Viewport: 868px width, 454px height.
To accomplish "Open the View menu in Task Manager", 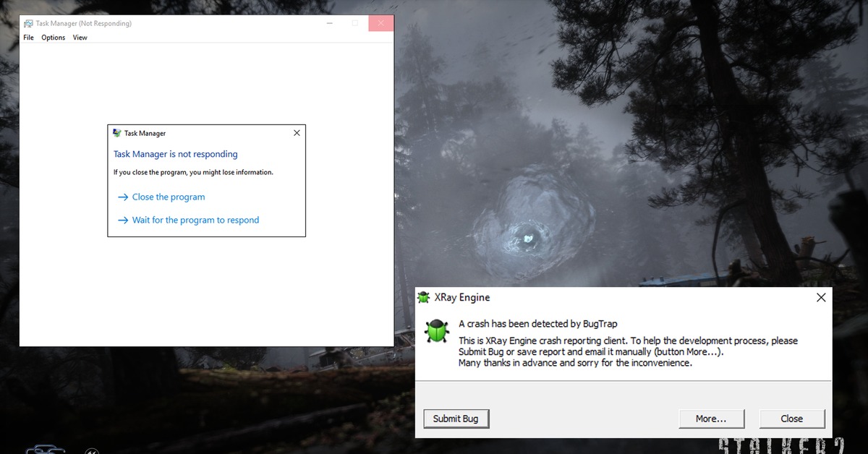I will point(80,38).
